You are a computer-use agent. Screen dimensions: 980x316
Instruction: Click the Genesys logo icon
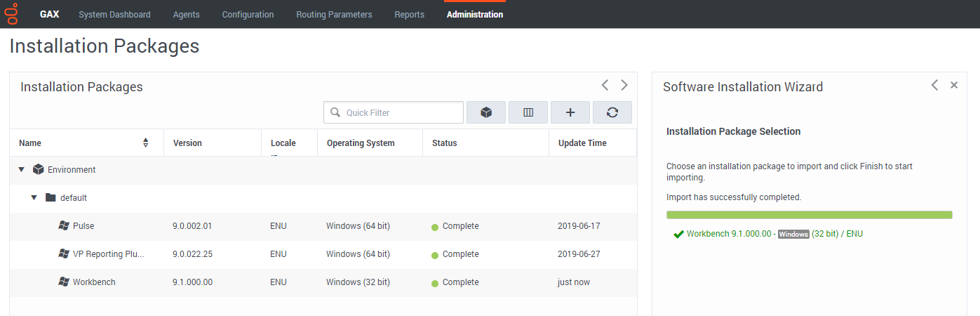11,13
